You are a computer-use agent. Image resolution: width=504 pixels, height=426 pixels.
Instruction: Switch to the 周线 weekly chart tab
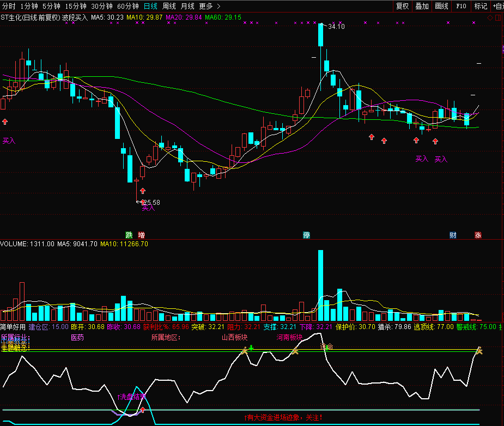click(169, 6)
